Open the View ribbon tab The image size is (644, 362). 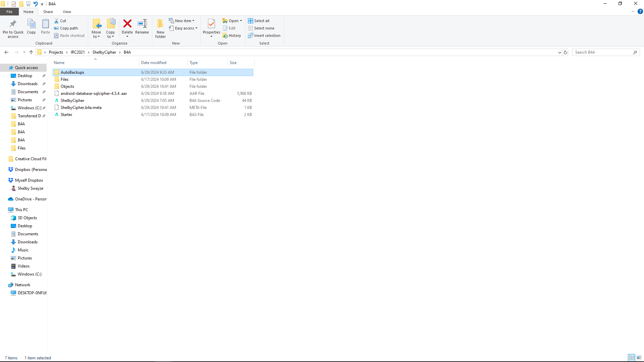[x=67, y=12]
